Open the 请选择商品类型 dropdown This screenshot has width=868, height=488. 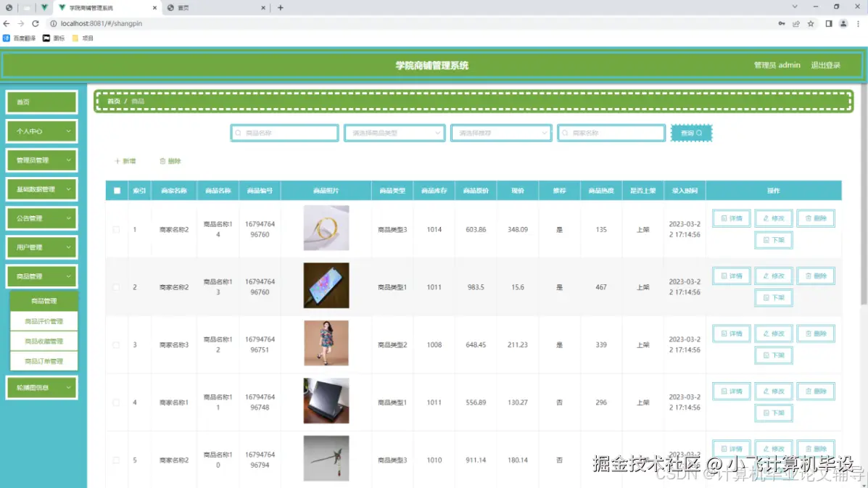tap(394, 133)
